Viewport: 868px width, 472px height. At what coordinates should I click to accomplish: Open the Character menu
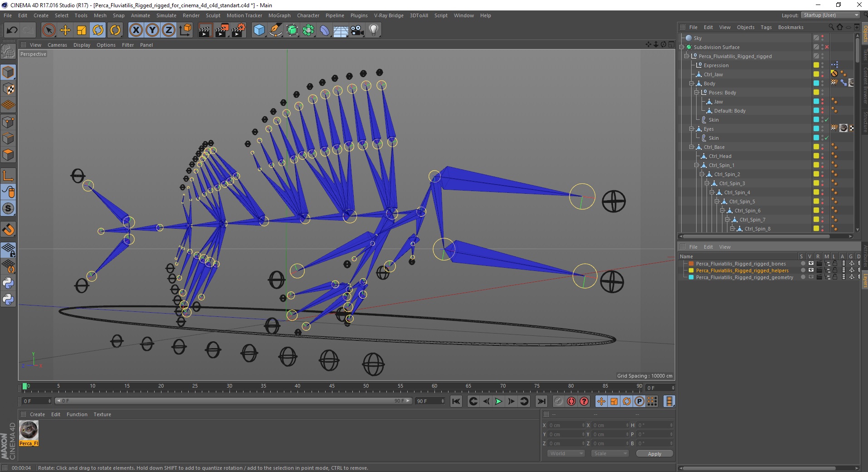[x=308, y=15]
